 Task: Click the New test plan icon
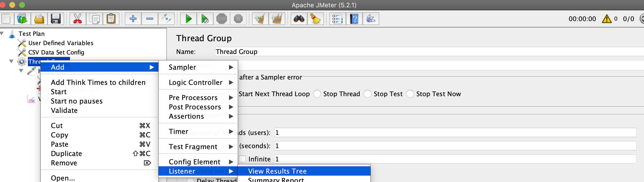click(x=6, y=19)
